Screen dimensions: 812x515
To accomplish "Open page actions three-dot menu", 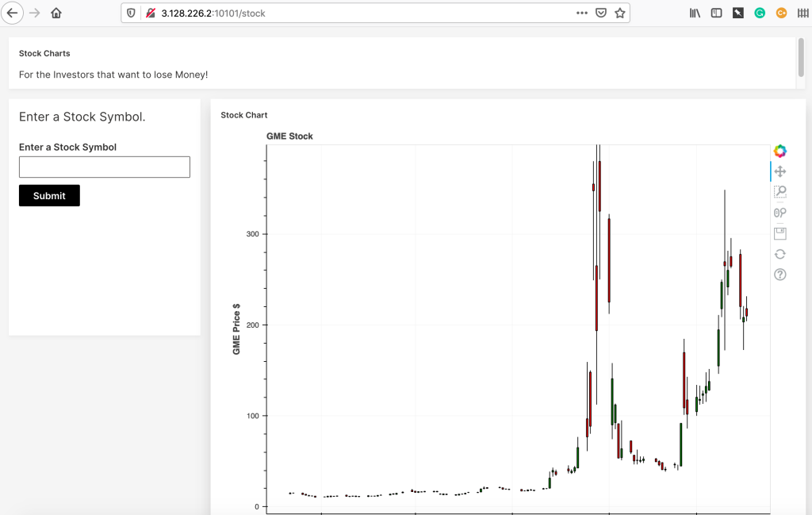I will pyautogui.click(x=581, y=13).
